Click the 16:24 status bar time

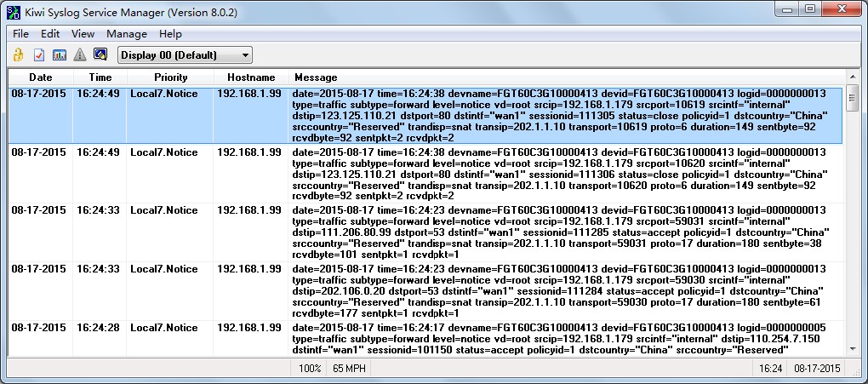[x=770, y=369]
